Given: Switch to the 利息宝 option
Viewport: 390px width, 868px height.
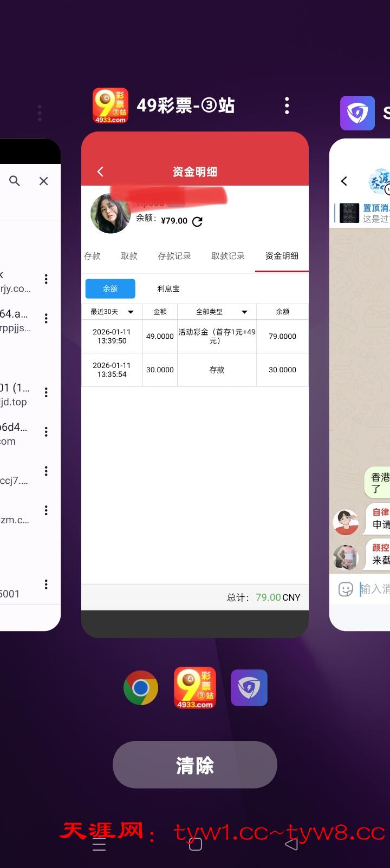Looking at the screenshot, I should point(168,289).
